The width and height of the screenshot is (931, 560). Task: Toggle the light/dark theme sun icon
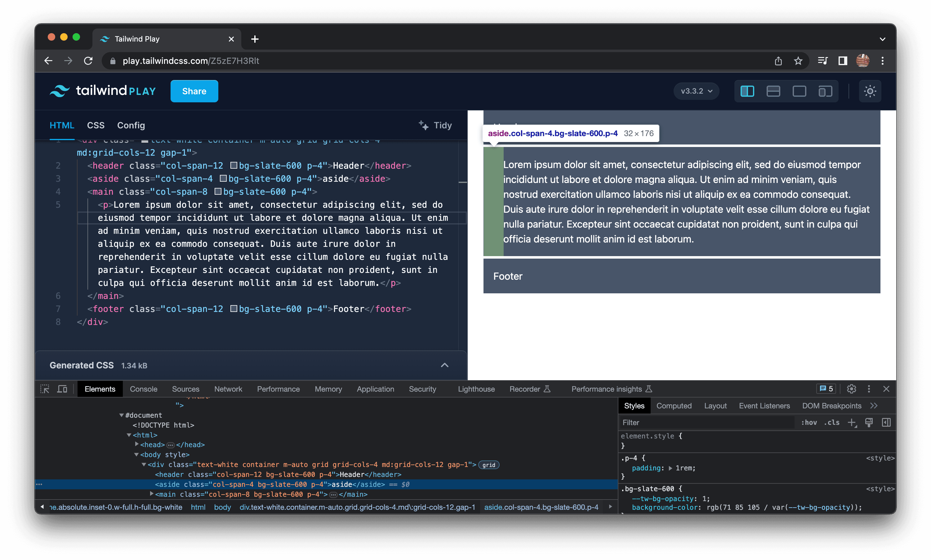coord(870,91)
